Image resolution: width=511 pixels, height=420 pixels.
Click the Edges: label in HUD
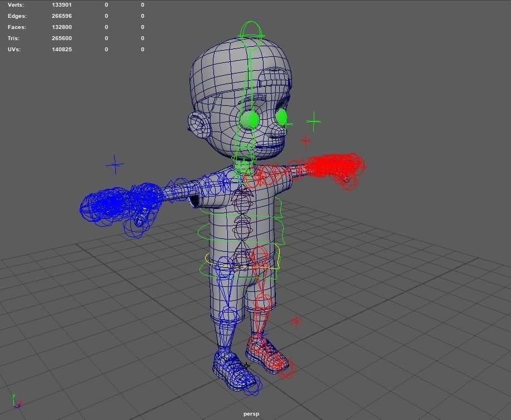tap(17, 16)
